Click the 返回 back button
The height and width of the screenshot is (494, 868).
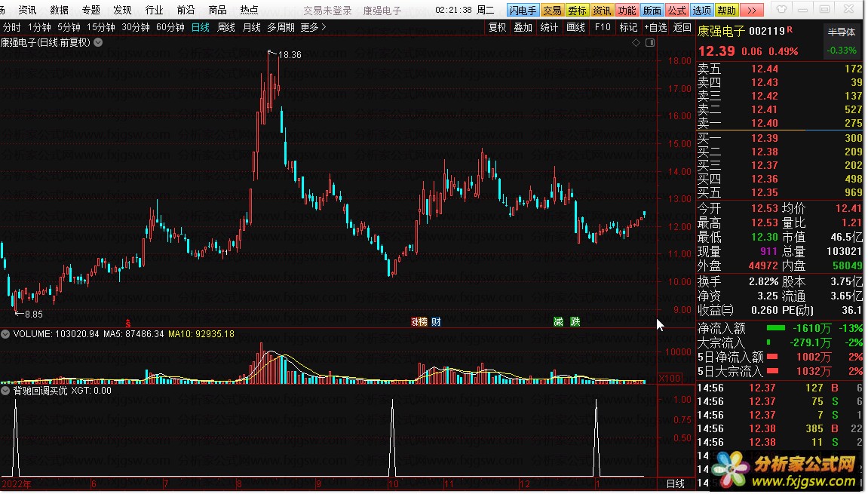click(x=682, y=27)
